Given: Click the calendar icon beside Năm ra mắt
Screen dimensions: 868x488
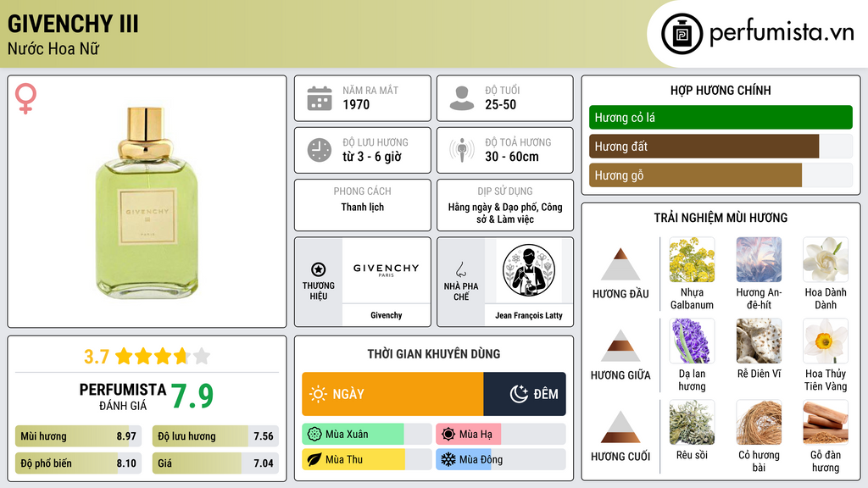Looking at the screenshot, I should [x=320, y=98].
